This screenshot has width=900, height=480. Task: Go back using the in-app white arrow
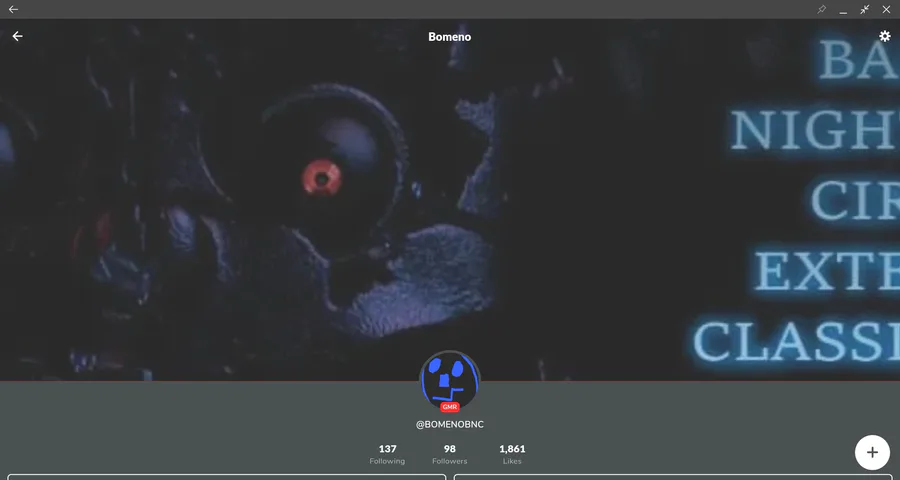tap(18, 36)
